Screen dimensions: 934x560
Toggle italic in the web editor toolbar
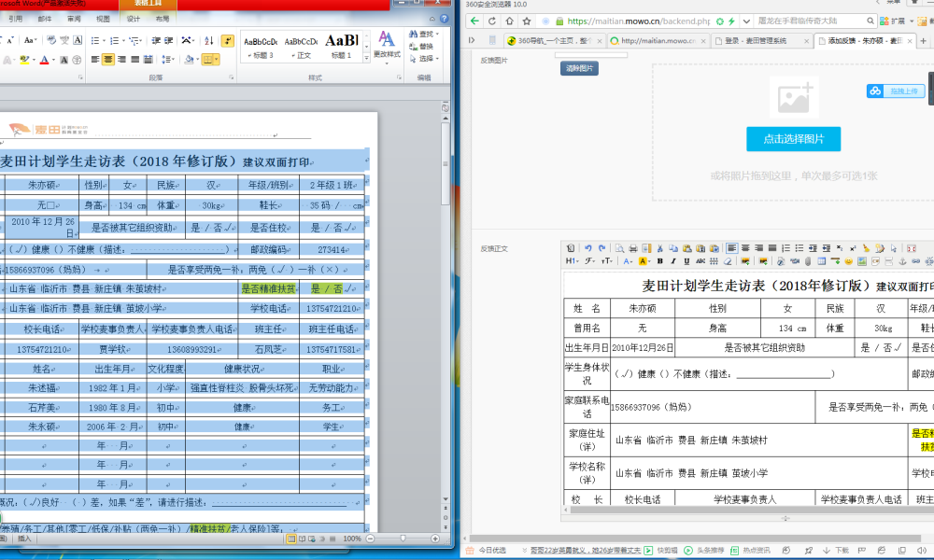(x=673, y=261)
